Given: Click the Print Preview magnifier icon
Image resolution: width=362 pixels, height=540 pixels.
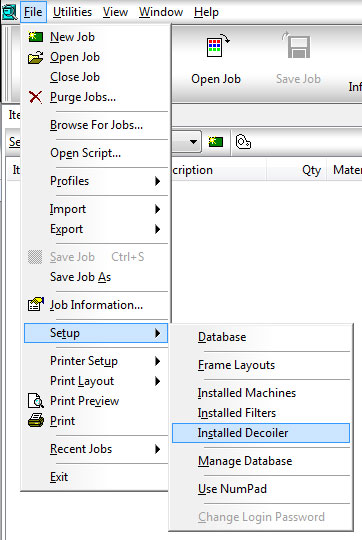Looking at the screenshot, I should (x=36, y=401).
